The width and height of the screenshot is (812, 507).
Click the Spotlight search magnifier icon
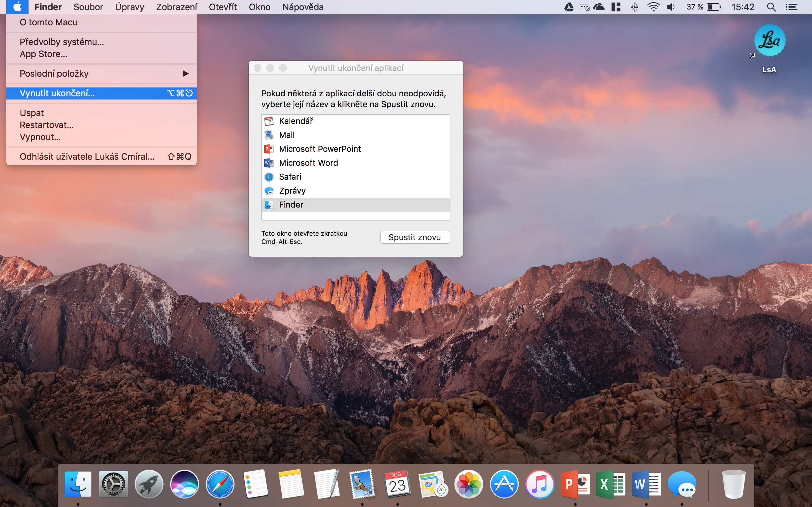[x=771, y=7]
